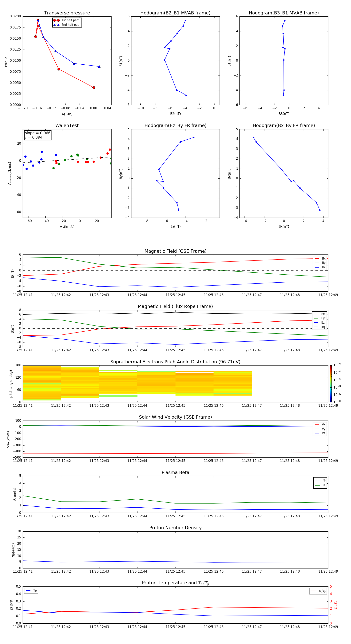351x644 pixels.
Task: Click the 'Te/Tp' legend in temperature plot
Action: tap(318, 591)
